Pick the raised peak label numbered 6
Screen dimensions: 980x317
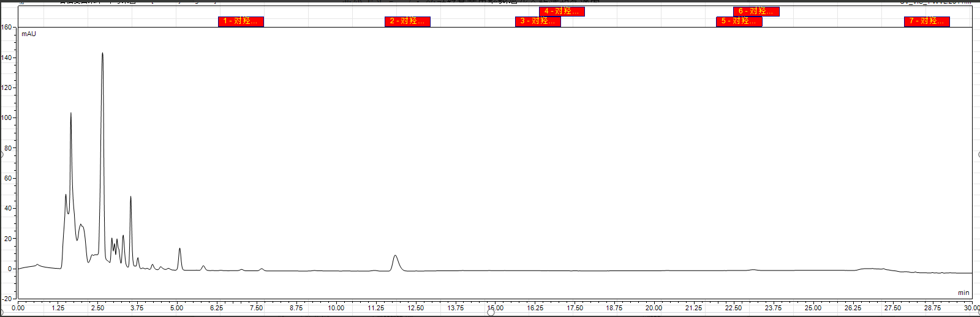tap(756, 11)
